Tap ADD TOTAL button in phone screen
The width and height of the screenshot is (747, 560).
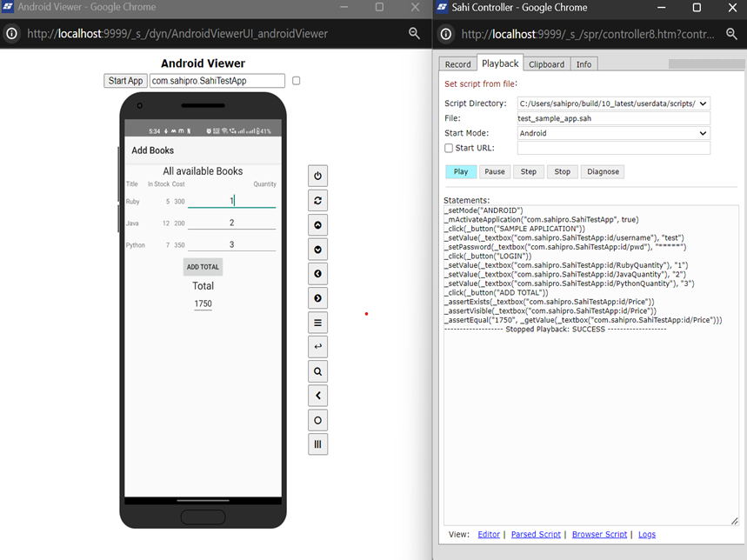click(x=203, y=267)
